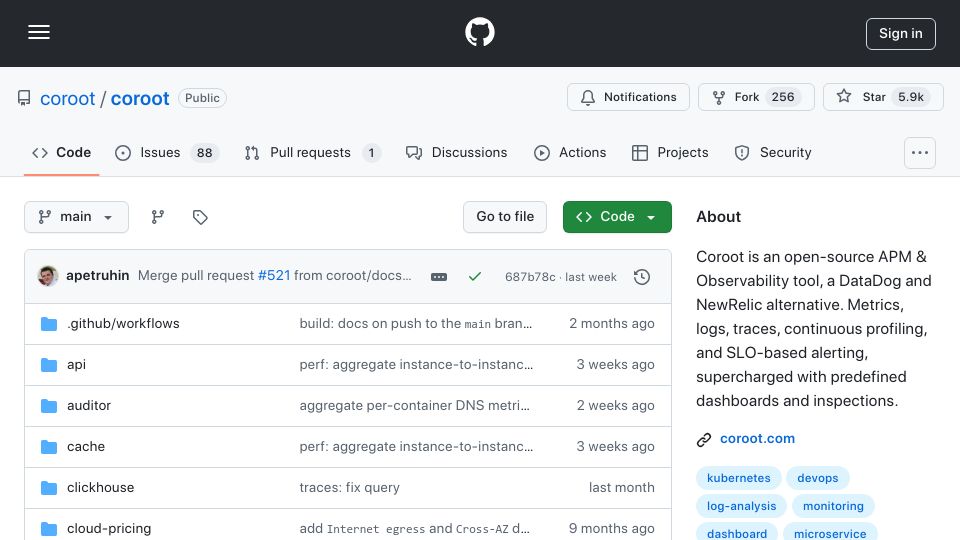Select the log-analysis topic tag

[x=741, y=506]
